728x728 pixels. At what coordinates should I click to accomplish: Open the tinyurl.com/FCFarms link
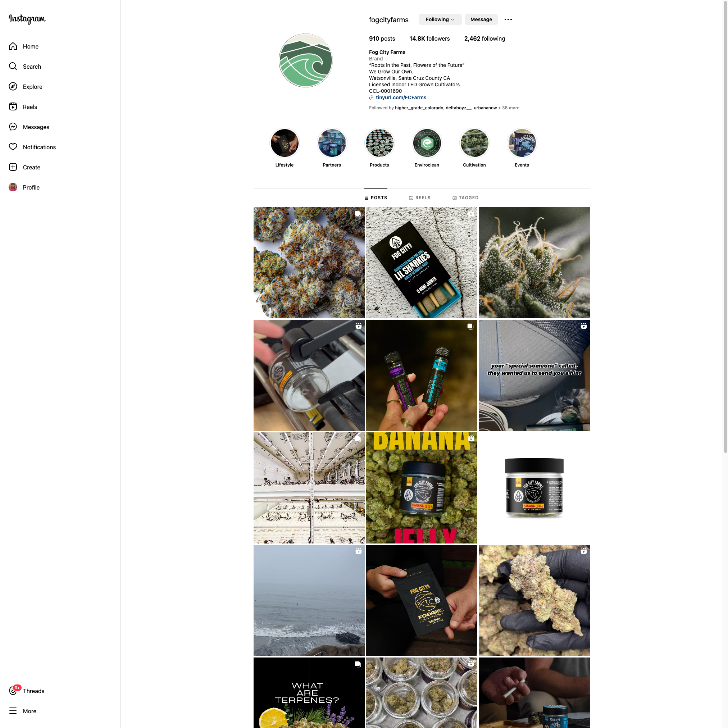pyautogui.click(x=401, y=97)
